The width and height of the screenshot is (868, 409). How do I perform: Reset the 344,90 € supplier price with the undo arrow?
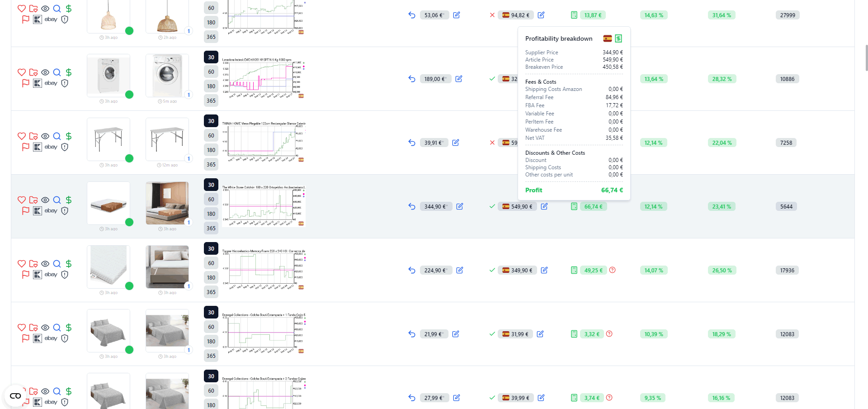click(x=412, y=206)
